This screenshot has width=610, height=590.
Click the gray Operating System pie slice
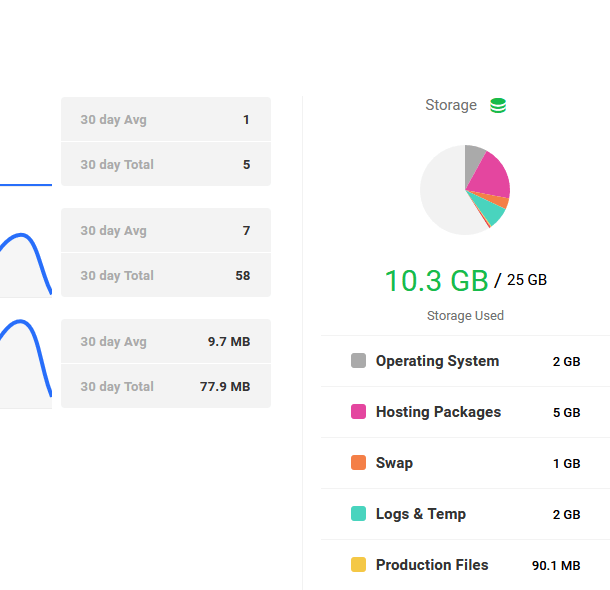pyautogui.click(x=473, y=163)
